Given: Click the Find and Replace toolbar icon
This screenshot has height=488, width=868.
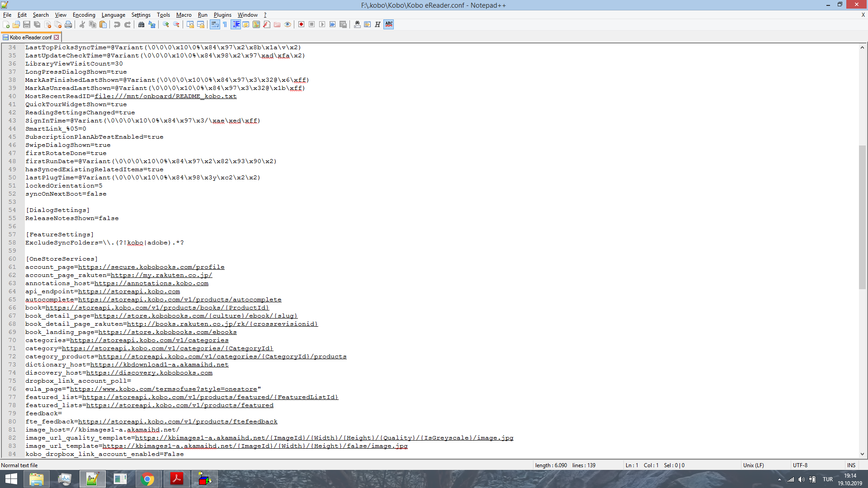Looking at the screenshot, I should click(152, 24).
